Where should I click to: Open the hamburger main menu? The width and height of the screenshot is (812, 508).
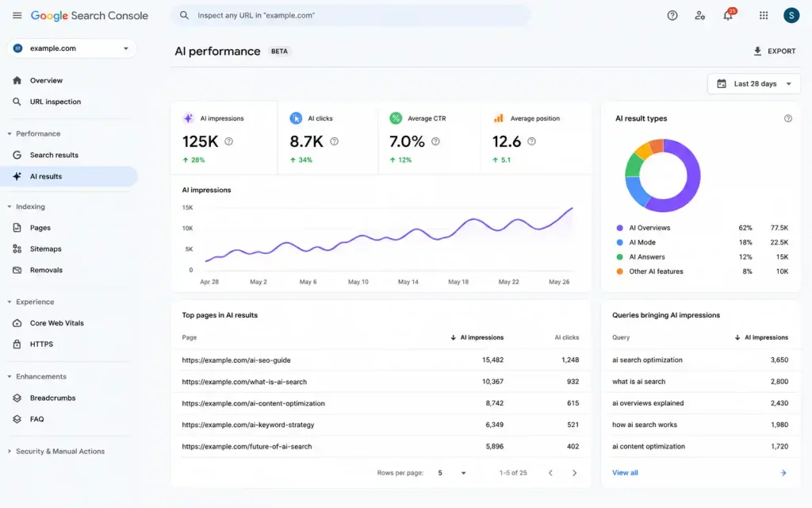[x=17, y=16]
